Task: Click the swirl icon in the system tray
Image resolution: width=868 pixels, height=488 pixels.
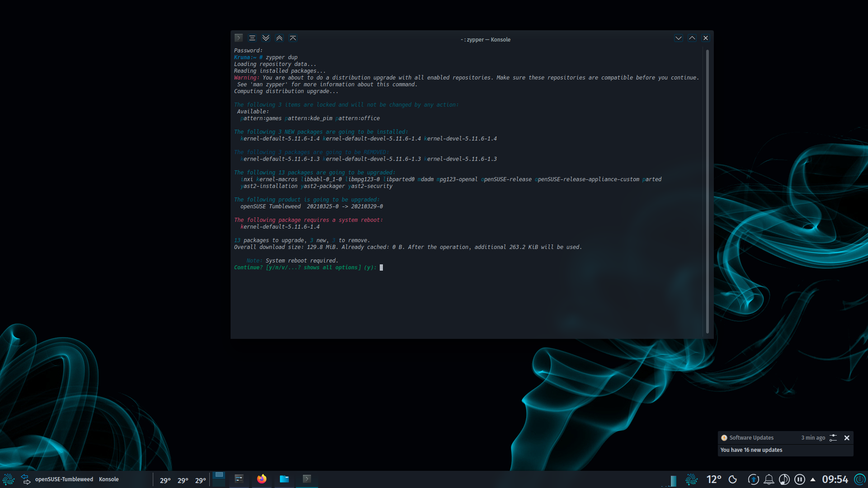Action: tap(691, 479)
